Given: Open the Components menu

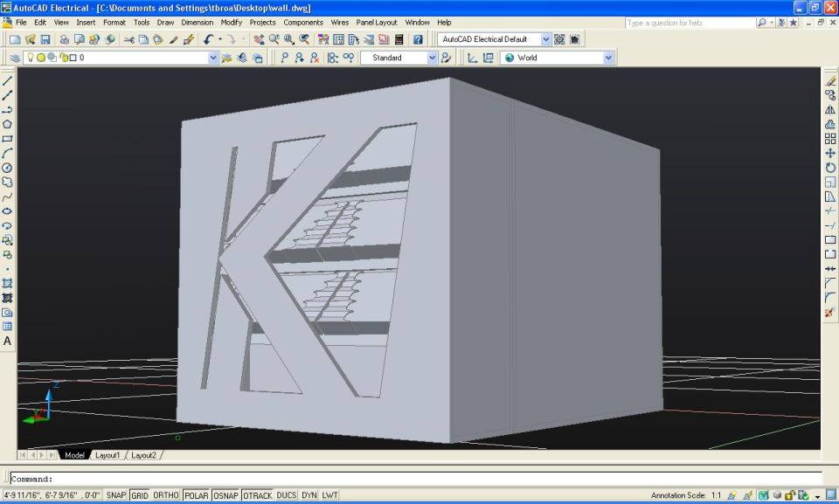Looking at the screenshot, I should [303, 23].
